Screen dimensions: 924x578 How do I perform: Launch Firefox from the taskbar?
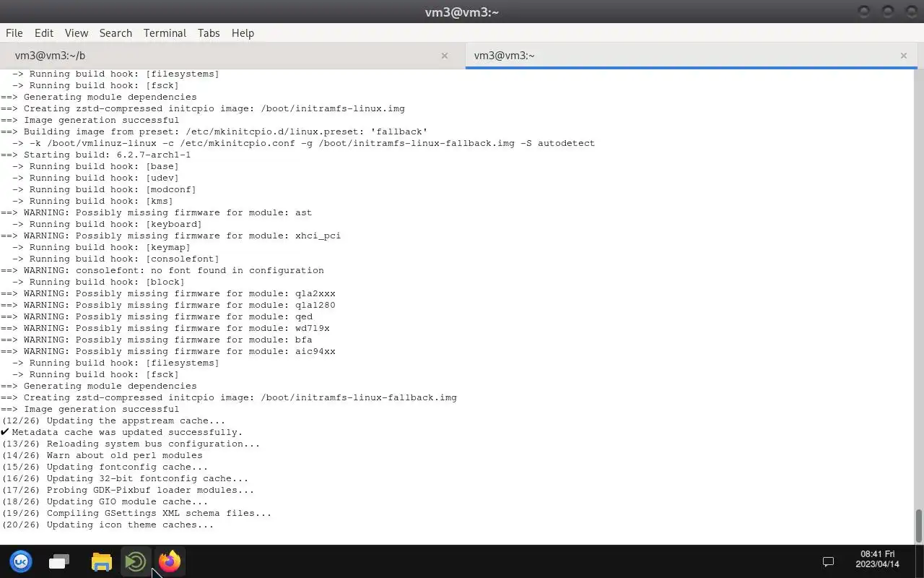(170, 561)
